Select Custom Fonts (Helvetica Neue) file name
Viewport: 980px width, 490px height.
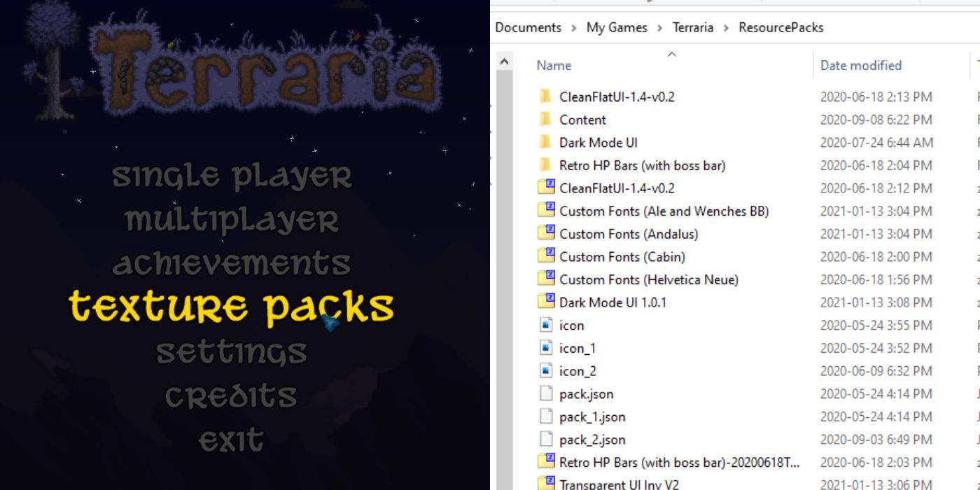pos(649,279)
